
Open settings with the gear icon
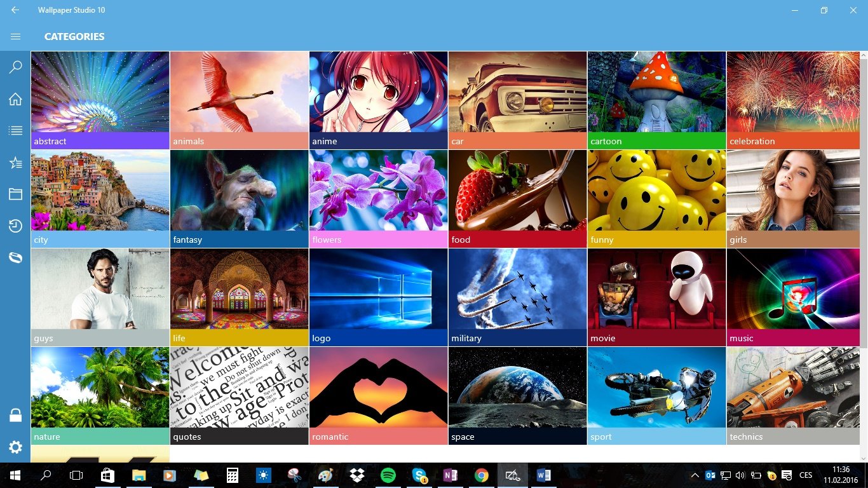pos(15,447)
